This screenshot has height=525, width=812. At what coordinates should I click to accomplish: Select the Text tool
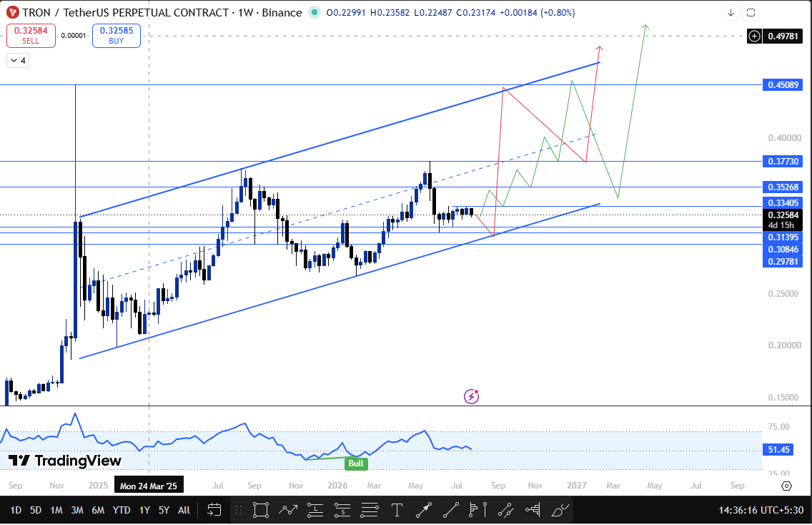click(x=397, y=510)
